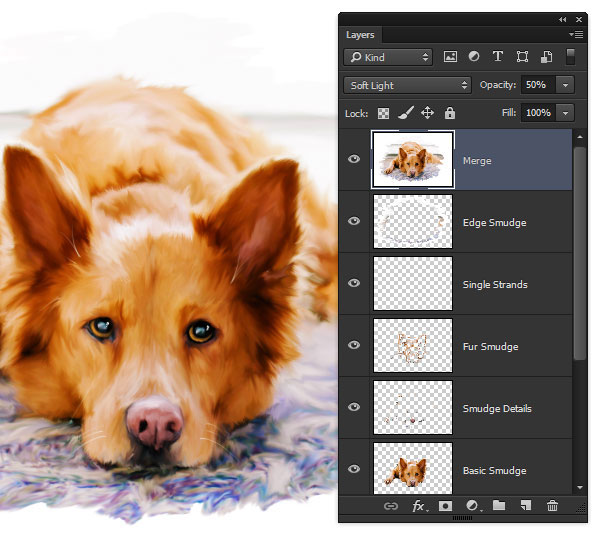
Task: Click the Fill 100% field
Action: (538, 113)
